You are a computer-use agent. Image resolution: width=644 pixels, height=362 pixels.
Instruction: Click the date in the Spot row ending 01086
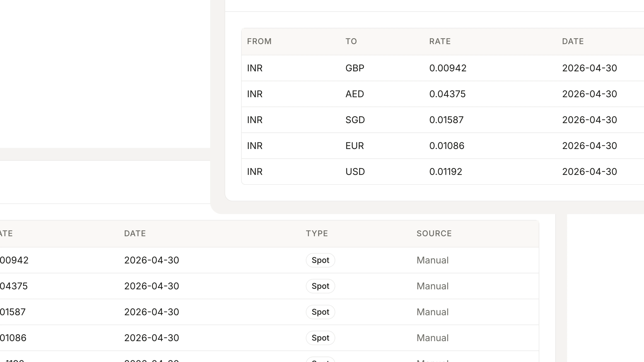click(x=152, y=338)
